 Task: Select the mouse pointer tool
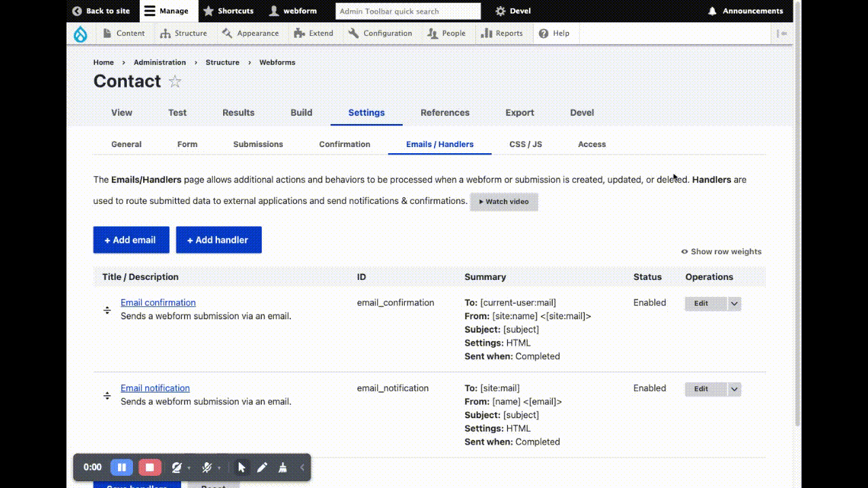tap(241, 467)
